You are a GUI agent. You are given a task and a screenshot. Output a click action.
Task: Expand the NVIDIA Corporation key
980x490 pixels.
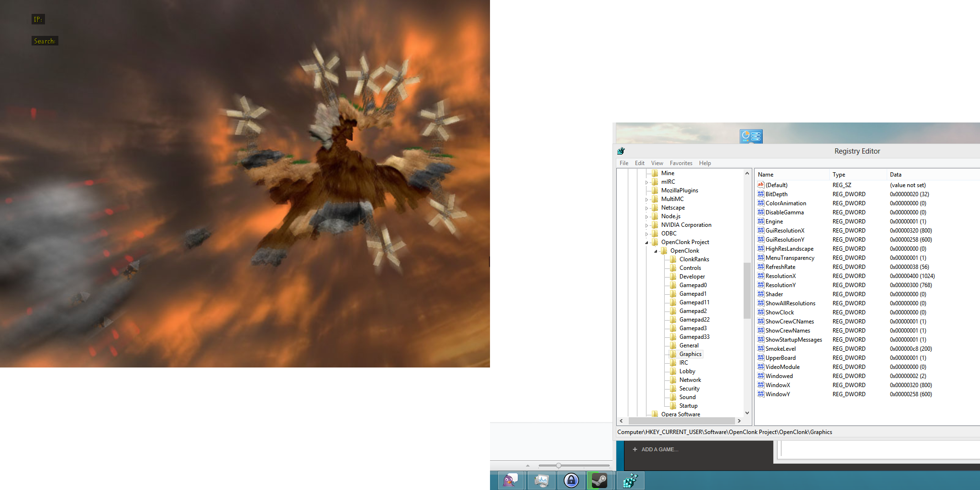(646, 225)
